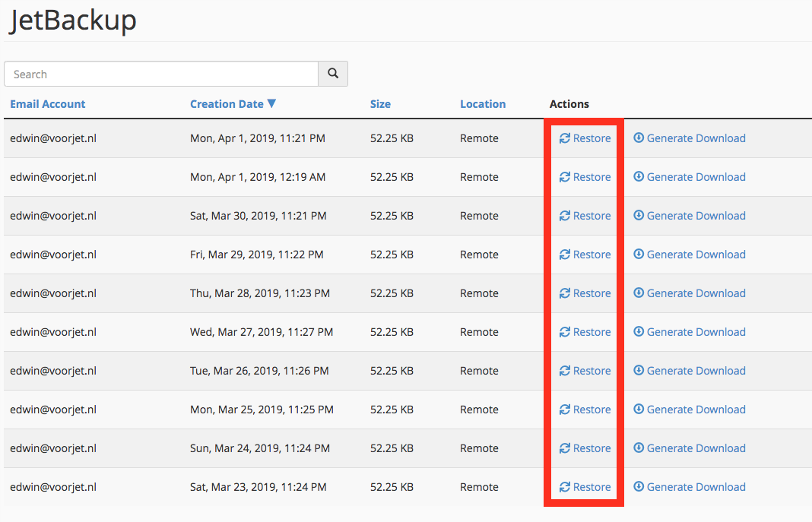Restore backup from Mar 27, 2019
The height and width of the screenshot is (522, 812).
pyautogui.click(x=585, y=332)
